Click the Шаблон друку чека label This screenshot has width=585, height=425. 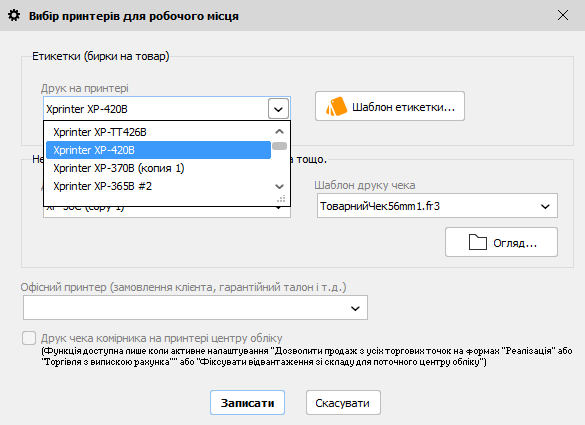click(365, 185)
